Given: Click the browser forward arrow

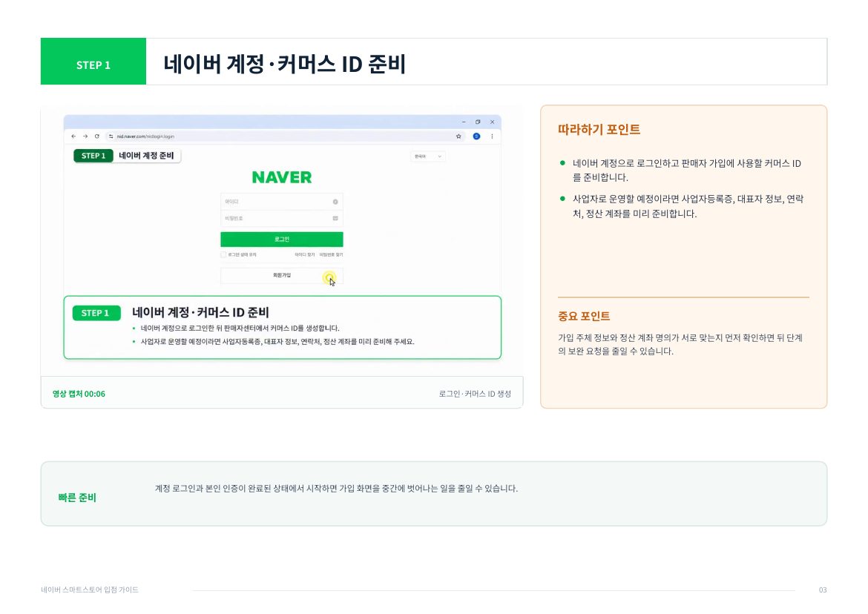Looking at the screenshot, I should click(85, 136).
